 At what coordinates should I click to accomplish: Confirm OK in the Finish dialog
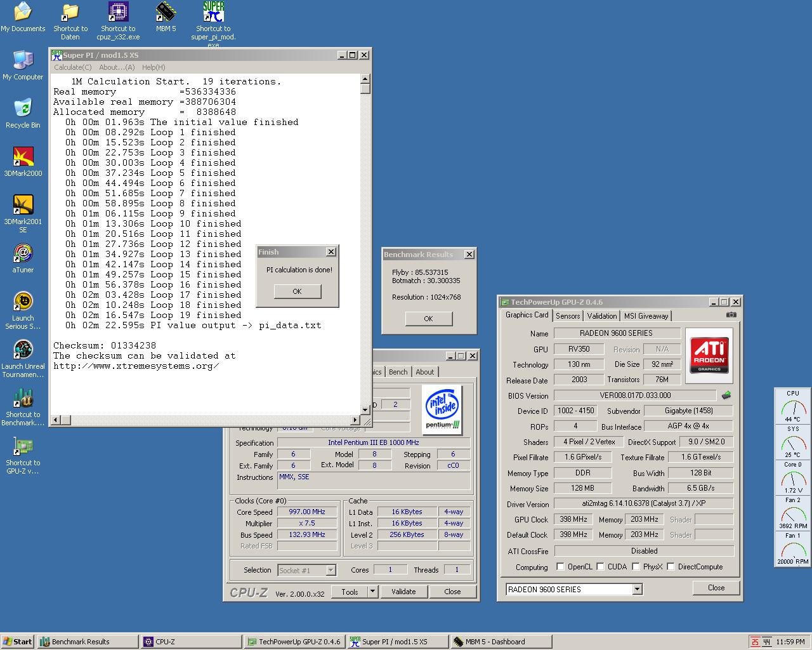(298, 291)
